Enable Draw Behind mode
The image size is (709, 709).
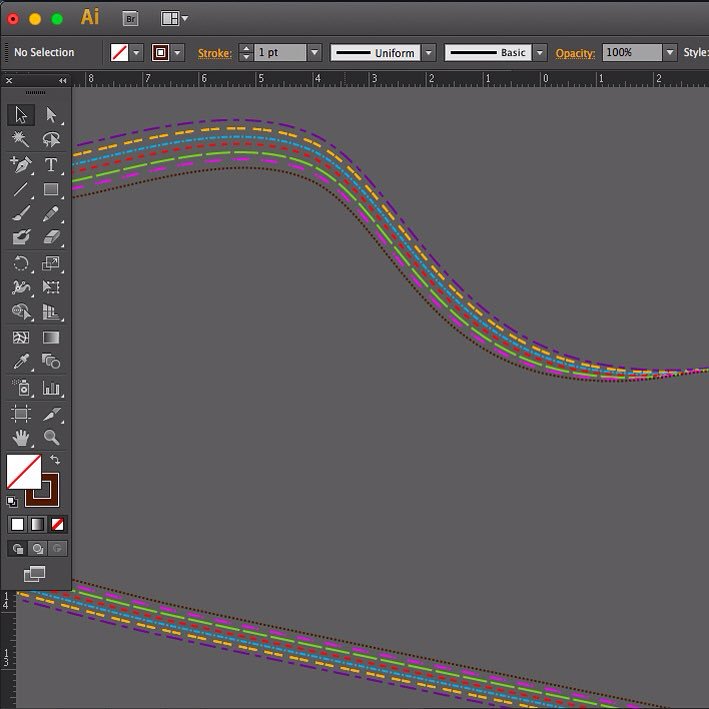click(x=38, y=549)
